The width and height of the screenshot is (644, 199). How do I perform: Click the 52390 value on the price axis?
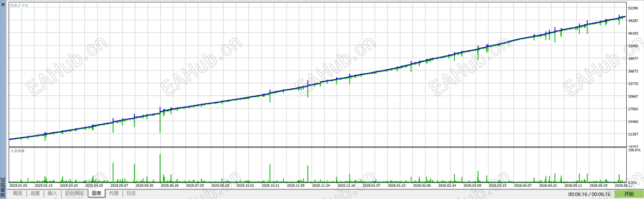[x=634, y=8]
